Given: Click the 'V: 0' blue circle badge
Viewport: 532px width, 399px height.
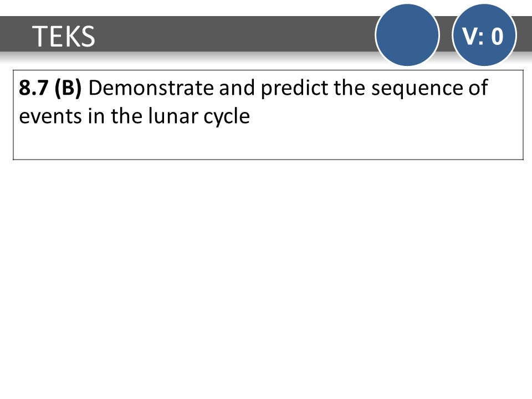Looking at the screenshot, I should (484, 35).
